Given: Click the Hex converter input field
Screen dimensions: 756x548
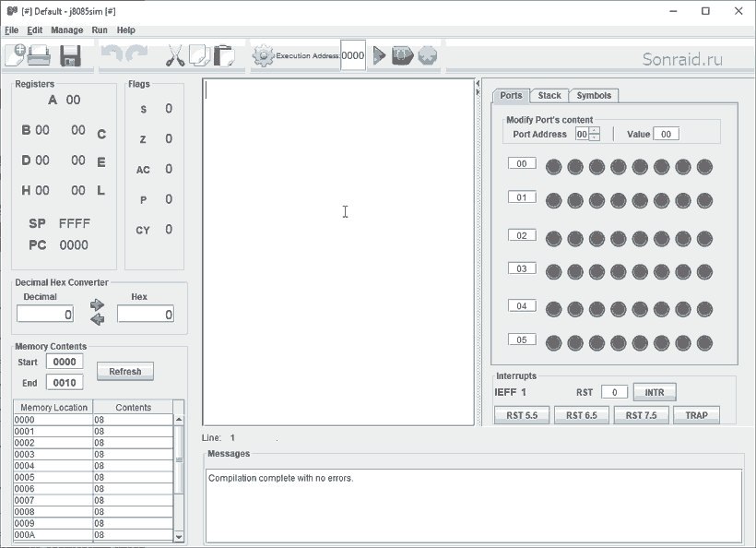Looking at the screenshot, I should (146, 314).
